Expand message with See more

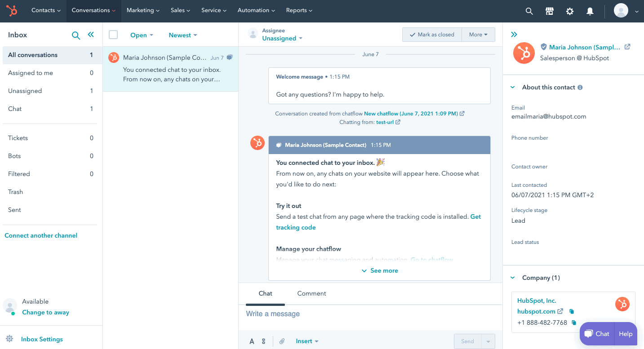coord(380,270)
